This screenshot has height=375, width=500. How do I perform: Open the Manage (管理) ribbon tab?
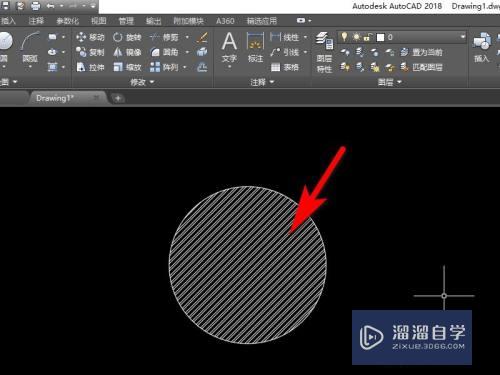[126, 21]
